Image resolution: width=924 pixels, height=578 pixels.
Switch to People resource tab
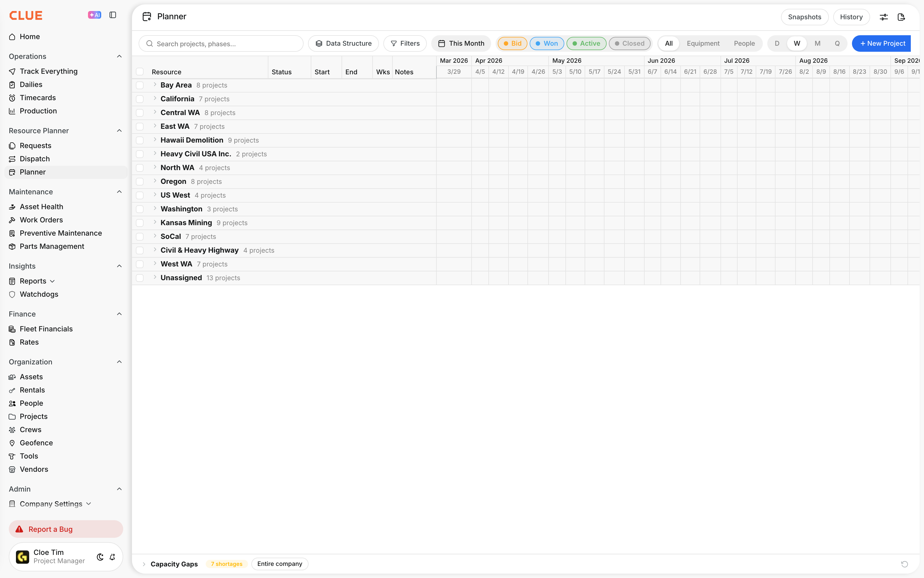[744, 43]
